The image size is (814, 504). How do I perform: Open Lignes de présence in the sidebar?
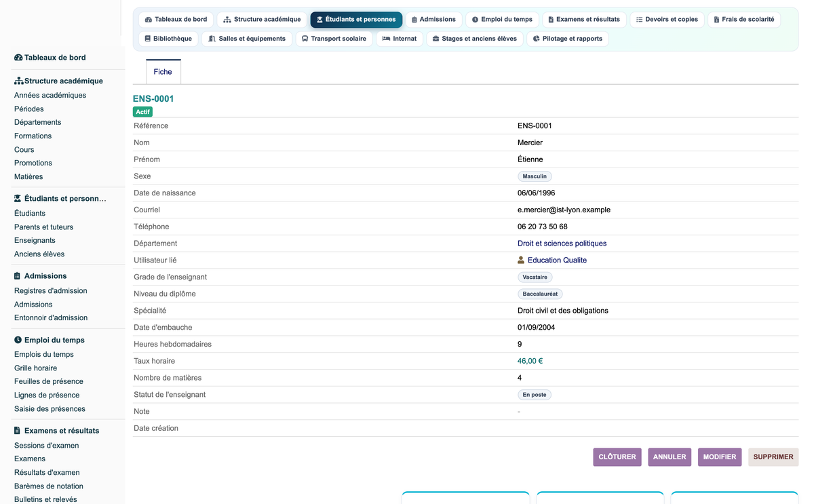pyautogui.click(x=47, y=395)
